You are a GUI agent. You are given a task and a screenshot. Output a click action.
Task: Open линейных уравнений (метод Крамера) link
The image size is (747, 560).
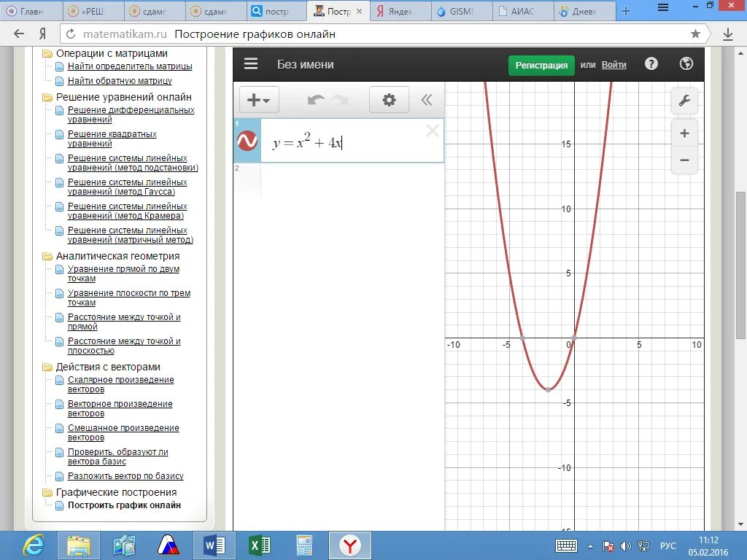coord(127,211)
